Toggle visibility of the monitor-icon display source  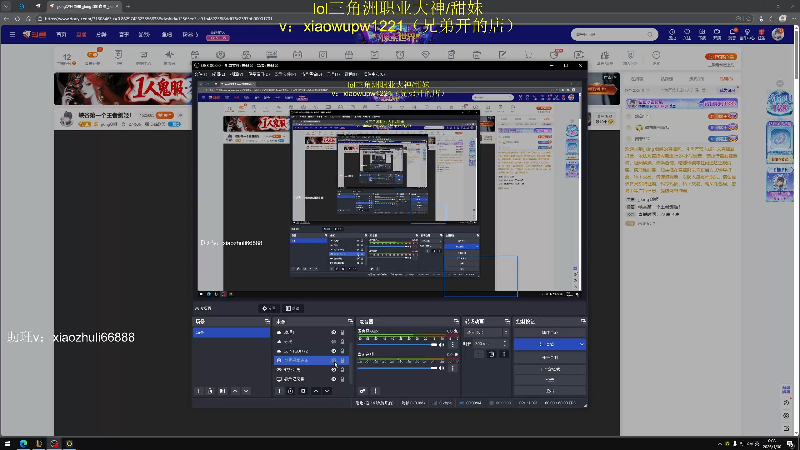(334, 379)
